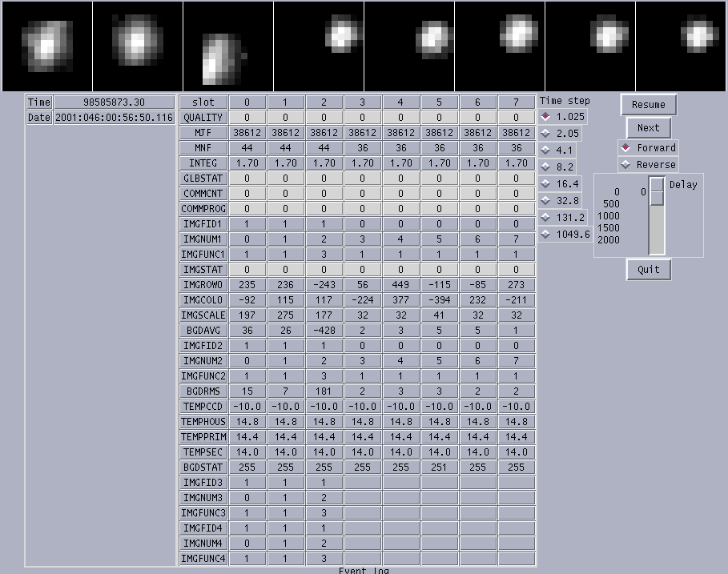Viewport: 728px width, 574px height.
Task: Click the COMMPROG row label
Action: (x=203, y=209)
